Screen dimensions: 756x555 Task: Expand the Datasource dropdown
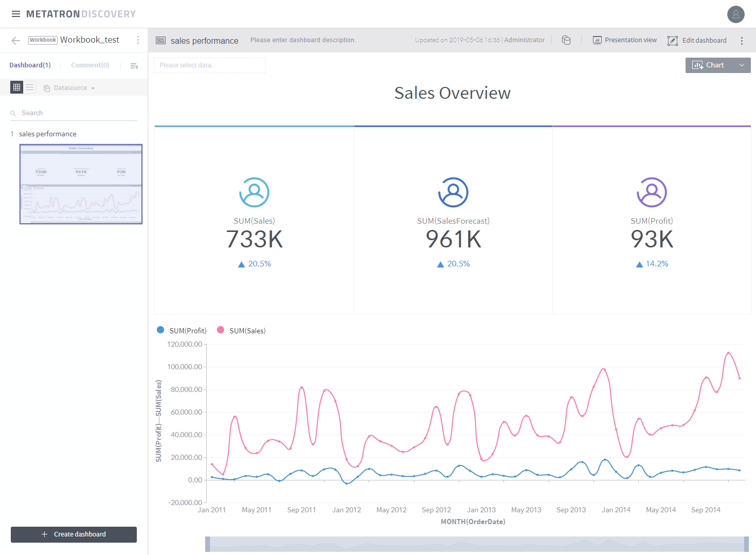[69, 88]
